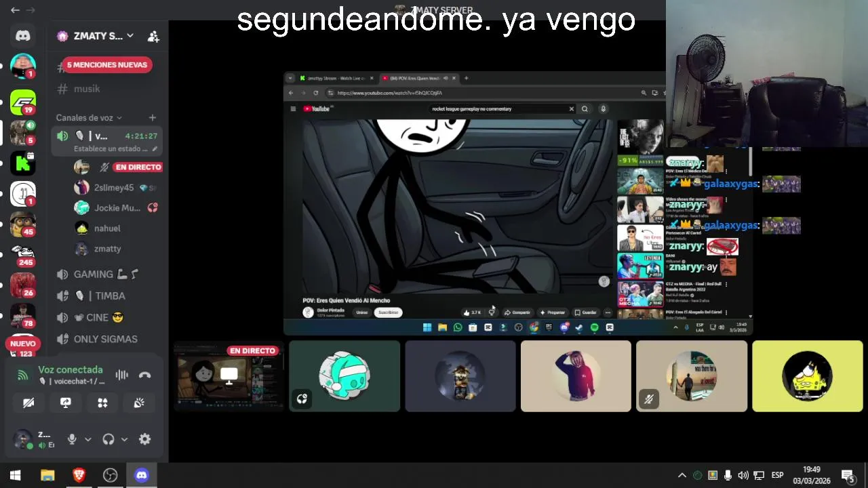Select the teal robot avatar participant tile

click(x=344, y=376)
